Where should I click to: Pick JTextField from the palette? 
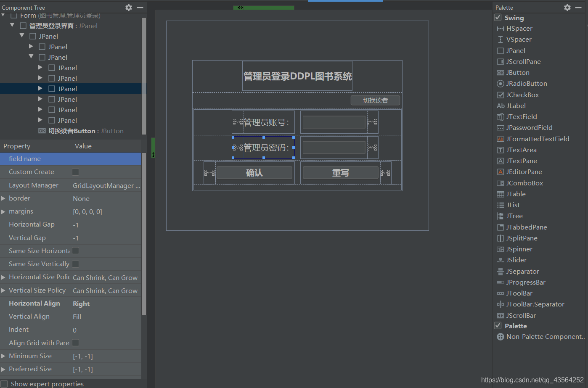(517, 117)
